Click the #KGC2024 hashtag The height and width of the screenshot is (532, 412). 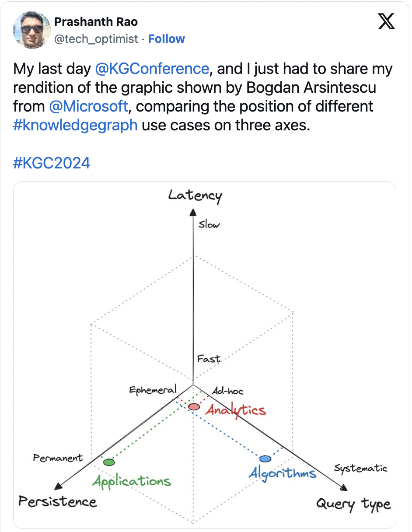(52, 163)
